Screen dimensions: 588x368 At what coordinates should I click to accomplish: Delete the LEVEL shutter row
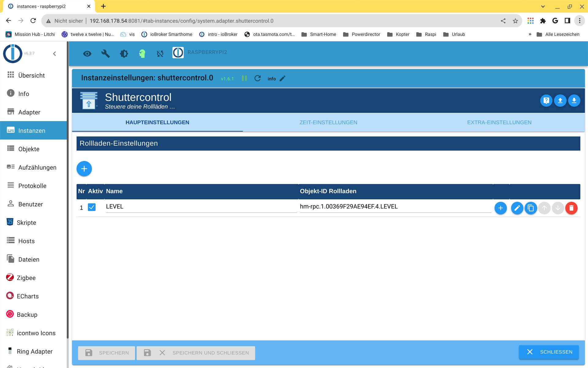(571, 208)
